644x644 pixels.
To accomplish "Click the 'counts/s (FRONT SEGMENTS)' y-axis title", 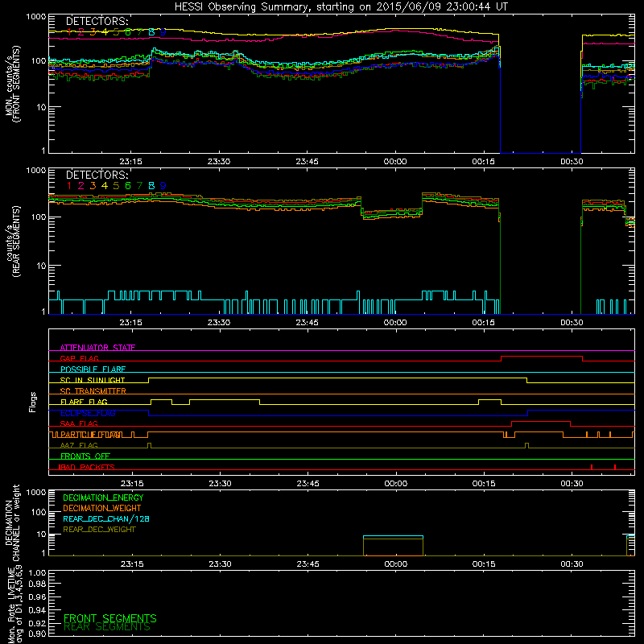I will (13, 84).
